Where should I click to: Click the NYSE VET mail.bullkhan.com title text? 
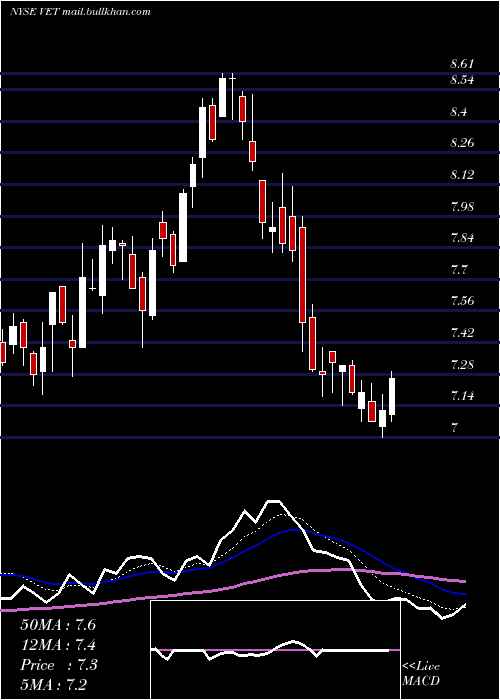click(80, 12)
